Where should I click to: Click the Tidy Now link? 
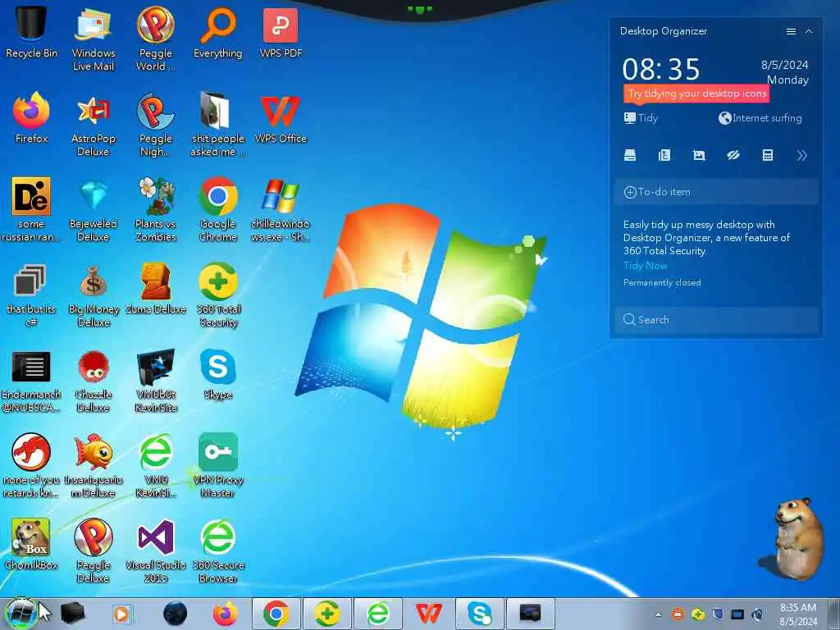(645, 266)
